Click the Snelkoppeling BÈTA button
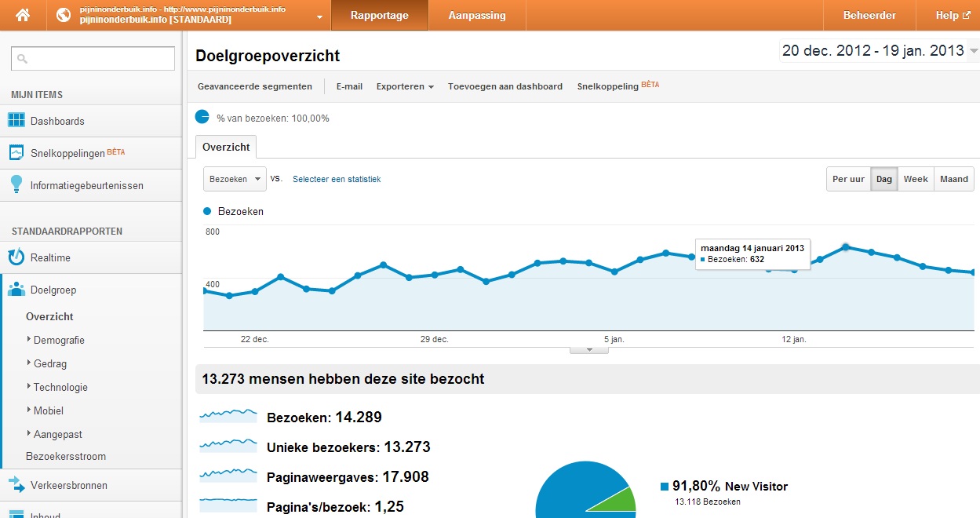This screenshot has width=980, height=518. (618, 86)
